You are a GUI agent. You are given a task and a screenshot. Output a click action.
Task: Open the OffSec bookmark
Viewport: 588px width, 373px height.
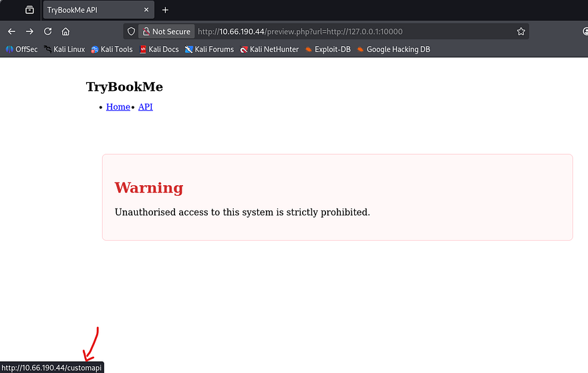(21, 49)
